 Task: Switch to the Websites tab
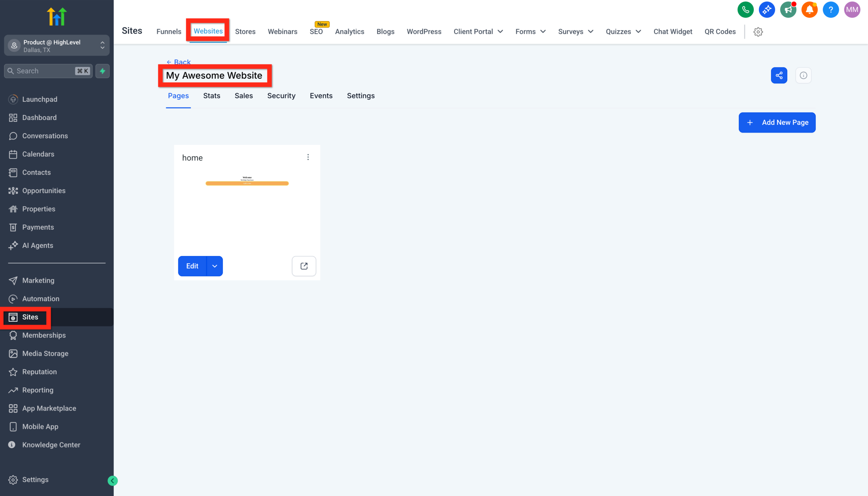click(x=208, y=31)
